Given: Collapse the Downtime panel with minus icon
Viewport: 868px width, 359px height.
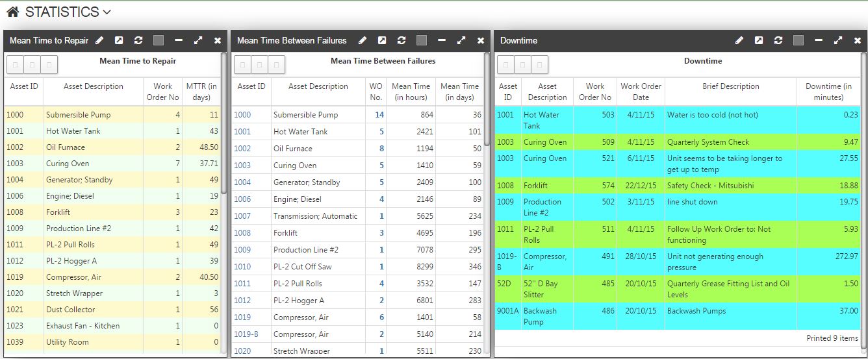Looking at the screenshot, I should [x=819, y=40].
